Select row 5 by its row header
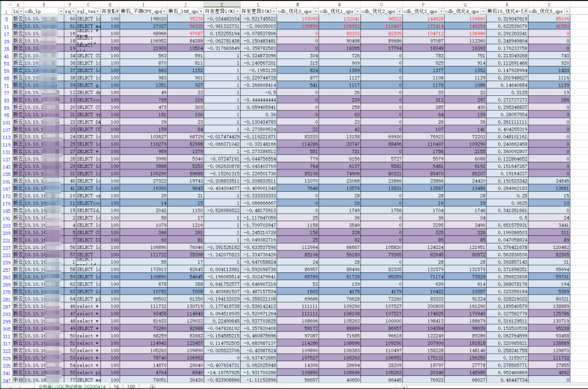This screenshot has width=588, height=389. 7,19
